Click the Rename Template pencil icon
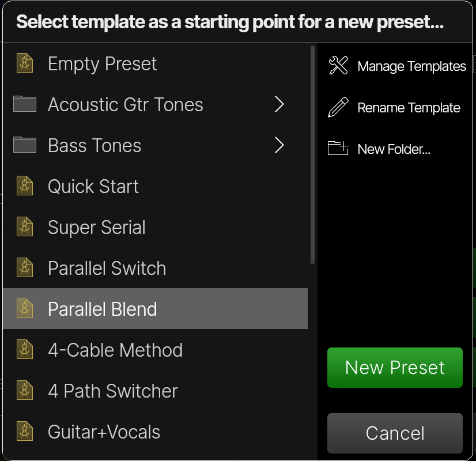Image resolution: width=476 pixels, height=461 pixels. tap(338, 107)
